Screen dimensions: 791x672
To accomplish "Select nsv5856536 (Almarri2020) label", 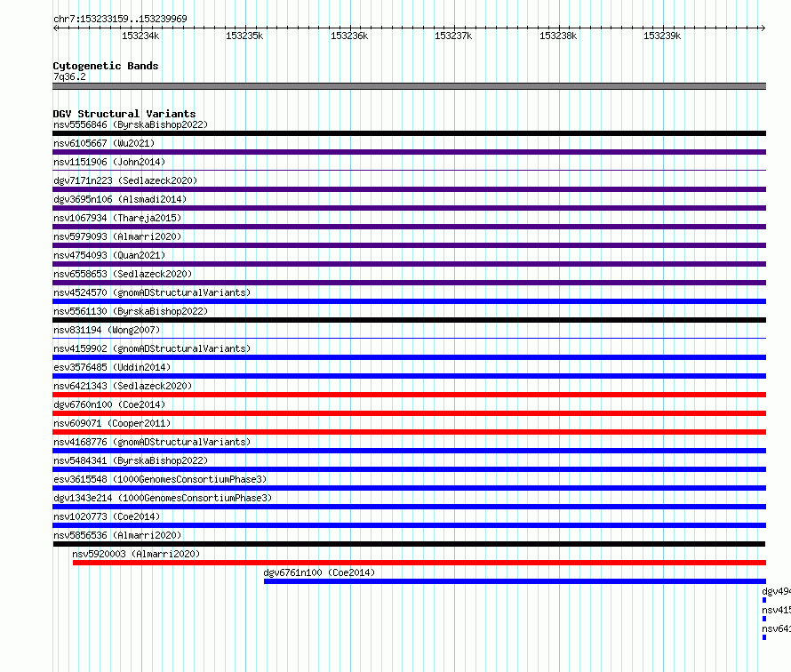I will (x=117, y=535).
